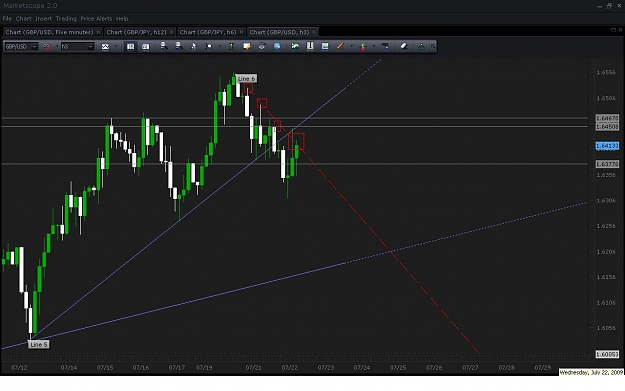
Task: Select the eraser tool
Action: tap(404, 46)
